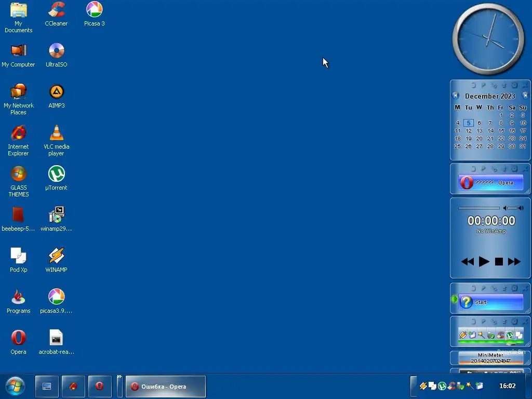
Task: Select the GLASS THEMES desktop icon
Action: click(18, 182)
